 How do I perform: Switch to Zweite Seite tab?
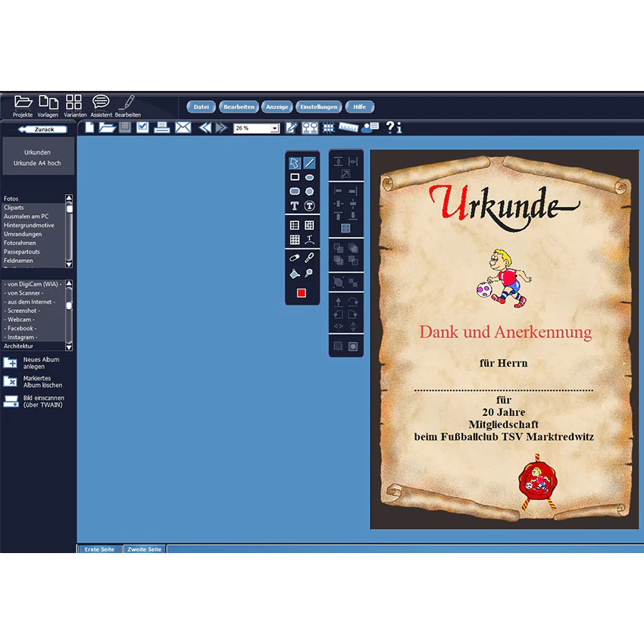click(145, 549)
